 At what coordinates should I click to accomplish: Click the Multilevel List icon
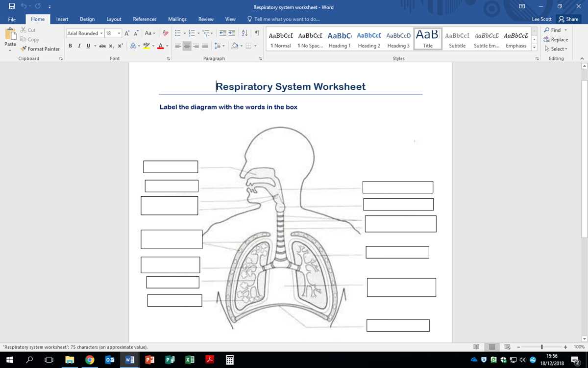tap(206, 33)
